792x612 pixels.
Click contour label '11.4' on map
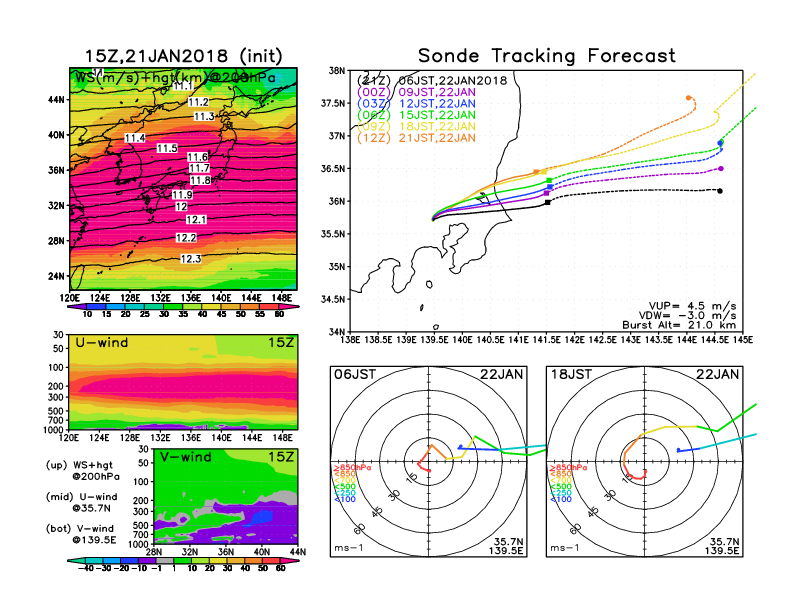pos(135,138)
